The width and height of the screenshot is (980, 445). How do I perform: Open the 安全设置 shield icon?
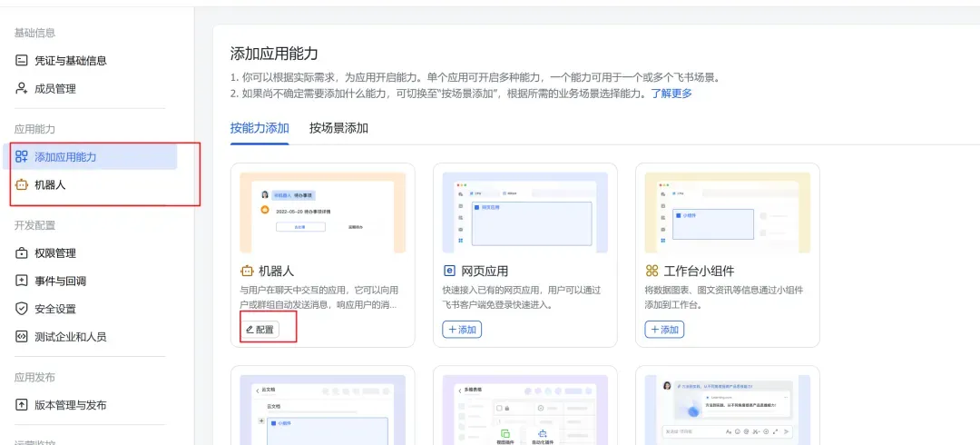pos(21,309)
